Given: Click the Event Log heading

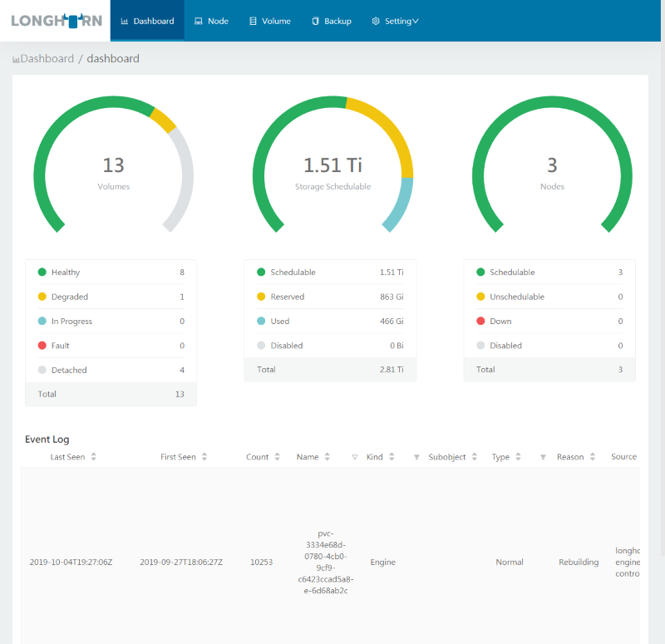Looking at the screenshot, I should point(47,440).
